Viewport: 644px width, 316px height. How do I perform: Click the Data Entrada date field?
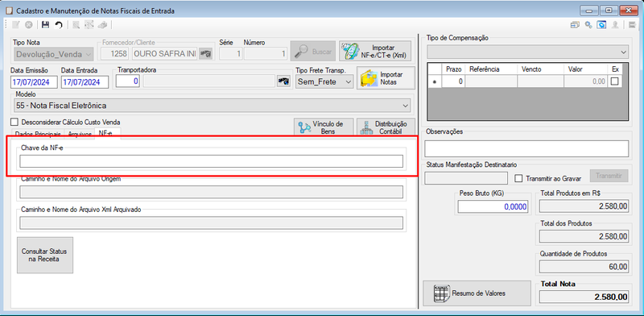tap(85, 82)
